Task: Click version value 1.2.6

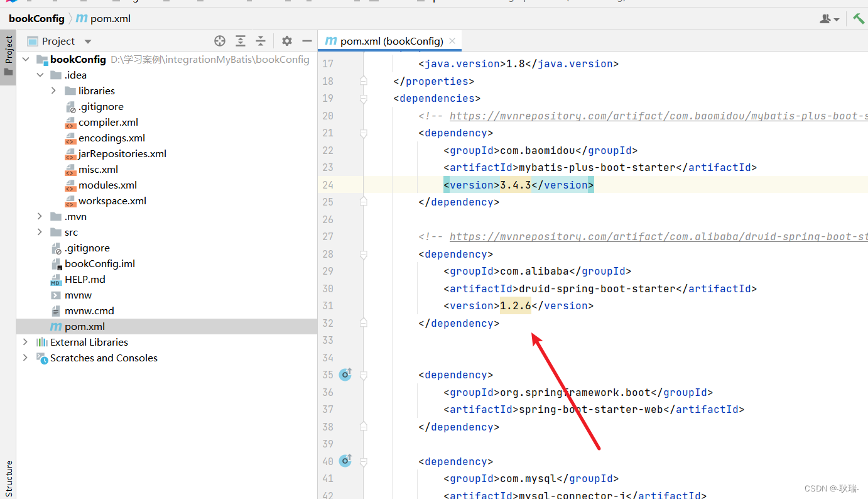Action: [x=516, y=305]
